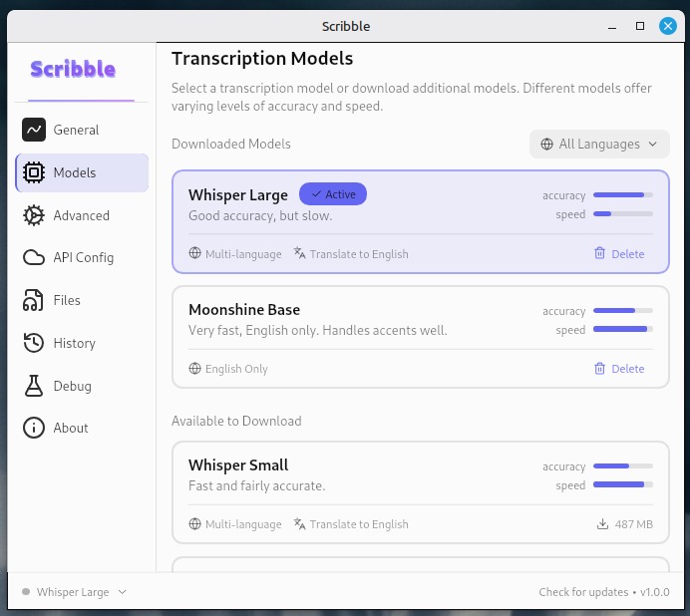Click globe icon in All Languages filter
This screenshot has height=616, width=690.
(546, 144)
